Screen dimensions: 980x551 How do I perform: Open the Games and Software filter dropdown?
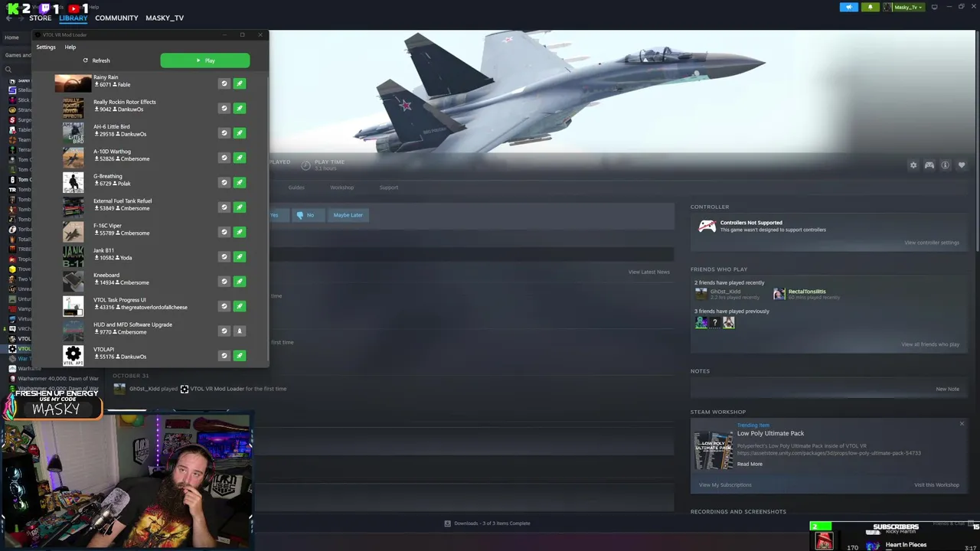click(x=18, y=55)
